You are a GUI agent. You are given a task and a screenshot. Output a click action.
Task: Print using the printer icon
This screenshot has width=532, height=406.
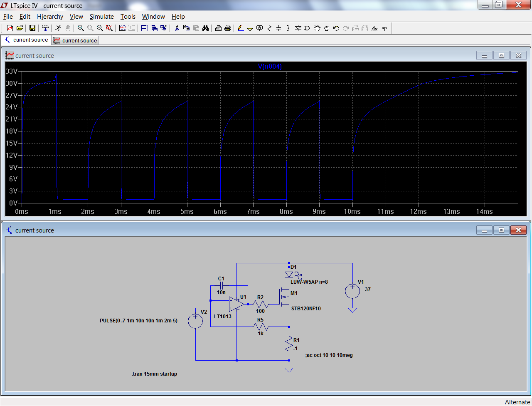click(228, 28)
